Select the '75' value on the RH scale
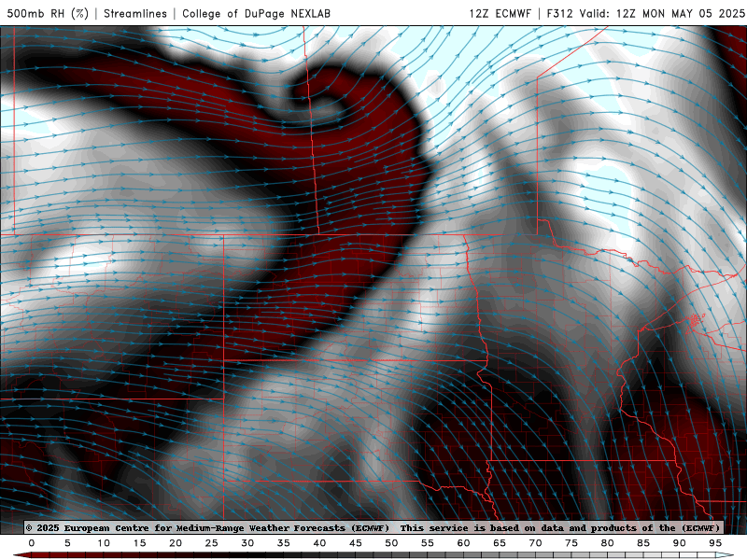 tap(571, 543)
